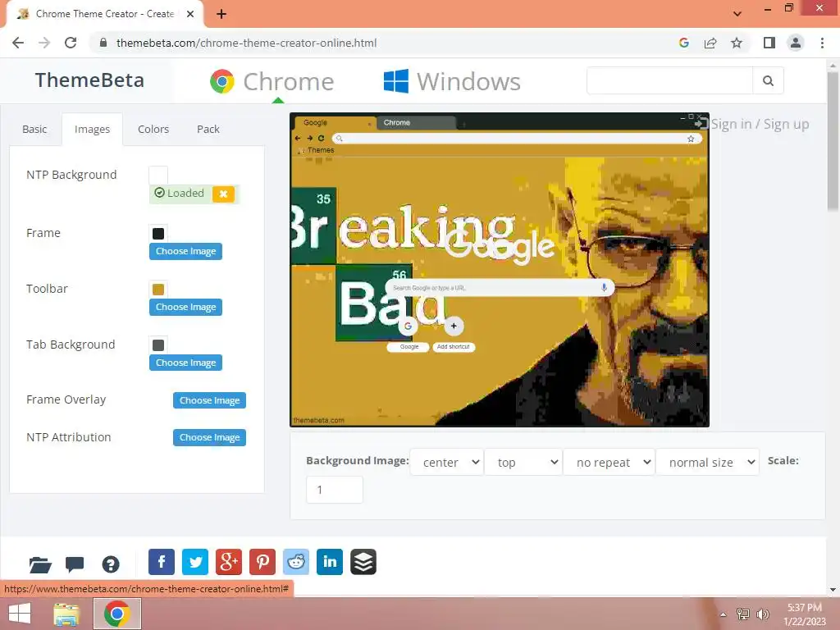
Task: Share the theme on Pinterest
Action: click(262, 562)
